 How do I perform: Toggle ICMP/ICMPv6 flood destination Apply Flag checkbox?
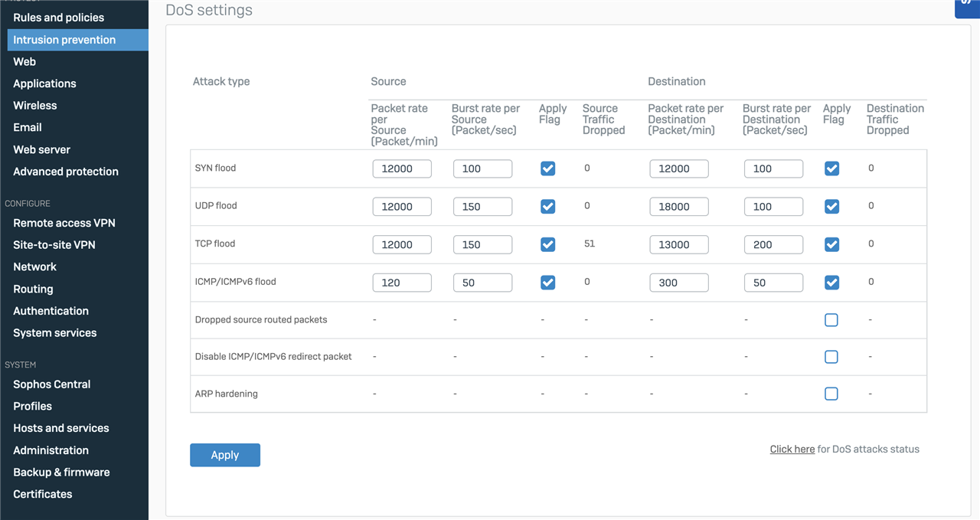[832, 283]
